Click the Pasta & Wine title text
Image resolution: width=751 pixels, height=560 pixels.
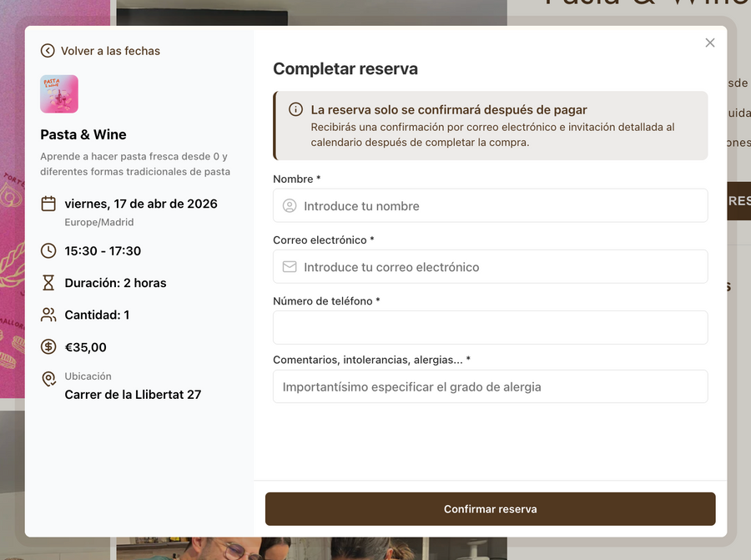point(83,134)
